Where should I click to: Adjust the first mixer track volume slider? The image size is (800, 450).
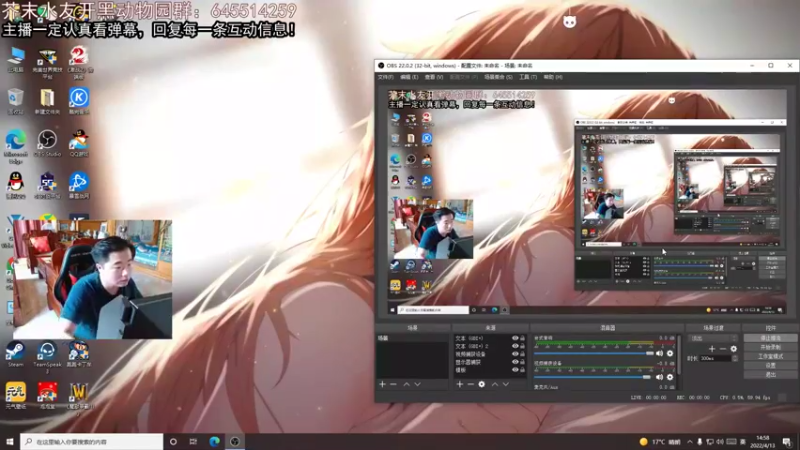(593, 353)
